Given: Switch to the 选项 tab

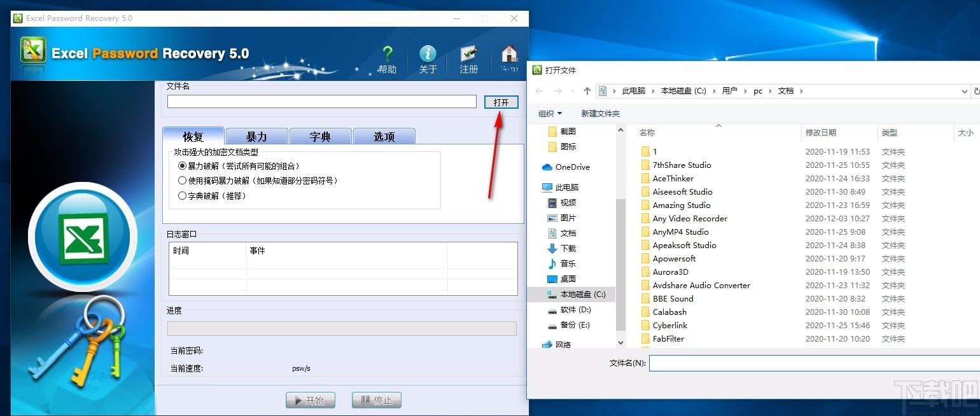Looking at the screenshot, I should tap(384, 137).
